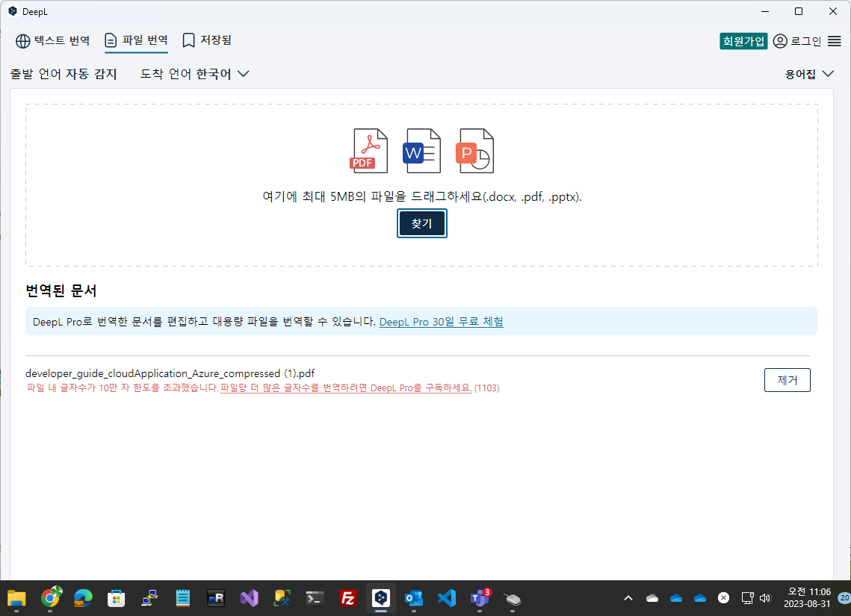Open the 저장됨 saved tab
This screenshot has height=616, width=851.
pos(207,40)
